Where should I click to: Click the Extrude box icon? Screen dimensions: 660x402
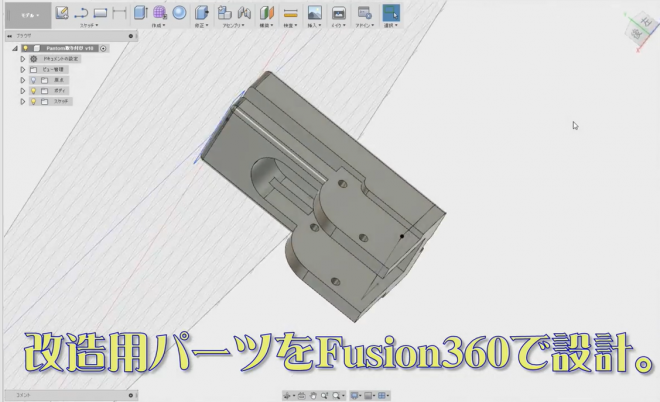[x=140, y=13]
